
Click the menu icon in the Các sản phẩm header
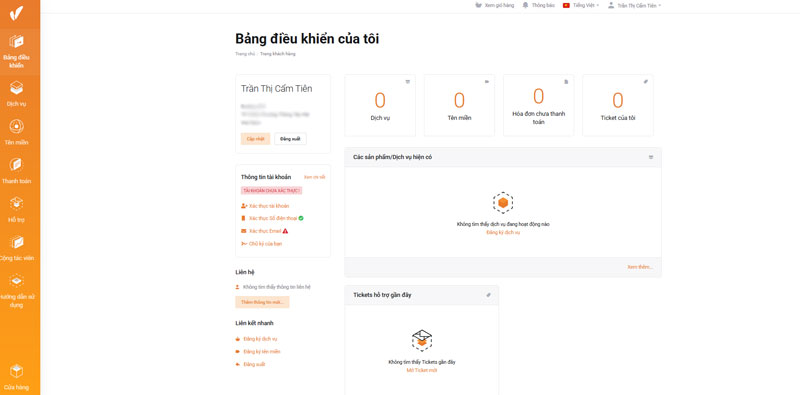tap(651, 157)
